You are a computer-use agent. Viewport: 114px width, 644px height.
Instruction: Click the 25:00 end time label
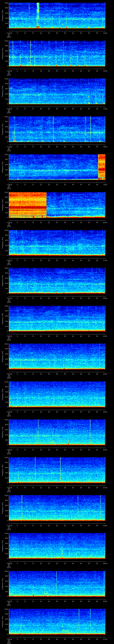(x=105, y=412)
